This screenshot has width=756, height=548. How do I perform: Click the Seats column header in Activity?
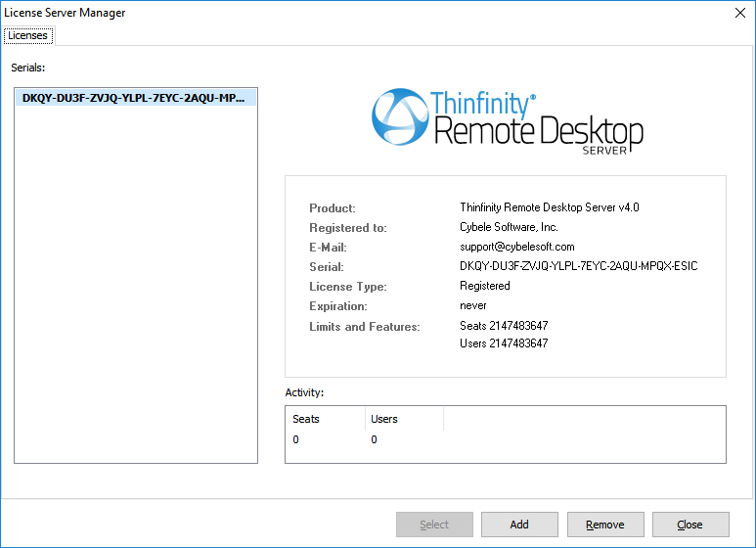(326, 419)
